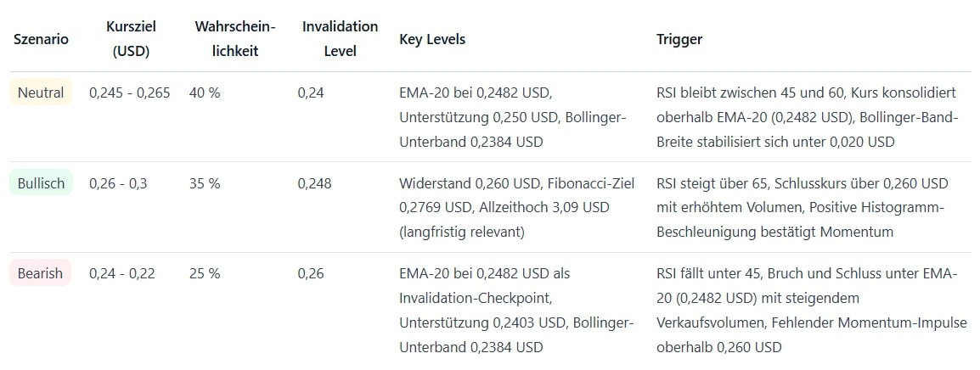
Task: Click the red Bearish scenario badge
Action: point(40,274)
